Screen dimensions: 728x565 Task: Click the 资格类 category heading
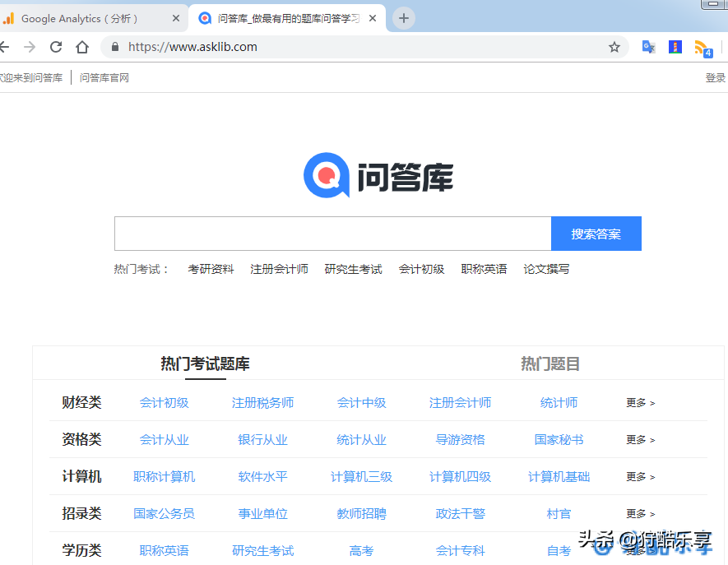click(81, 440)
